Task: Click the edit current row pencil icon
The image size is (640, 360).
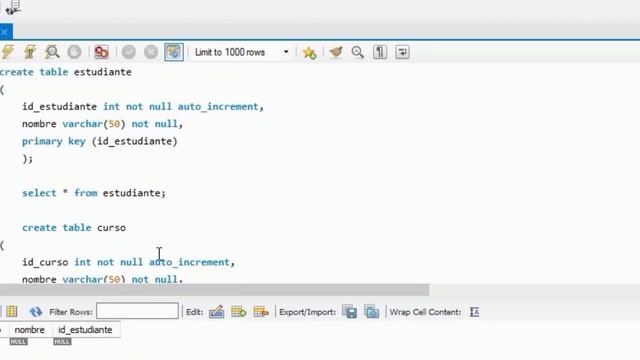Action: coord(216,312)
